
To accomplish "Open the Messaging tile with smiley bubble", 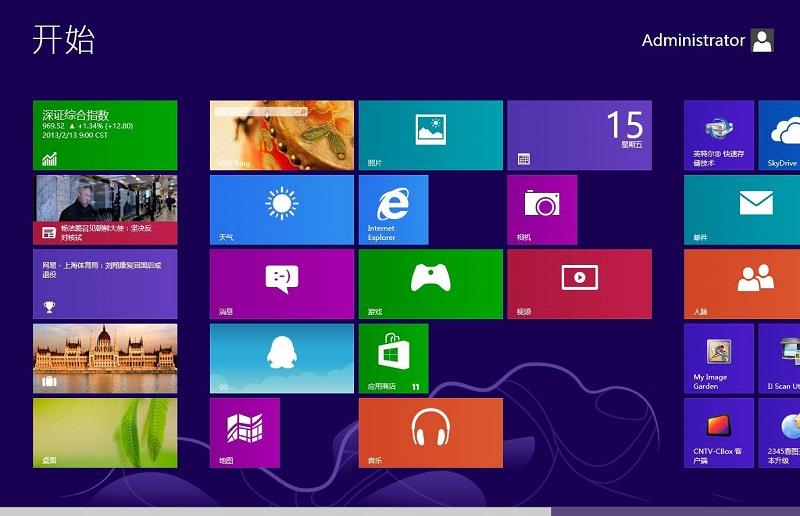I will (282, 284).
